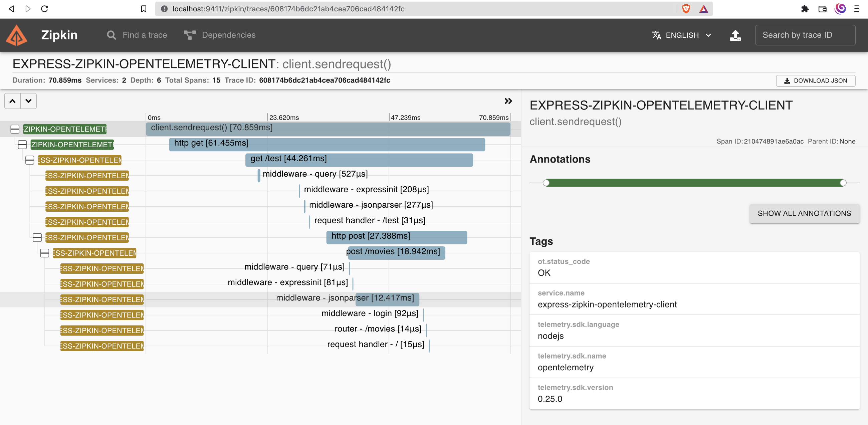The width and height of the screenshot is (868, 425).
Task: Open the ENGLISH language dropdown
Action: tap(682, 35)
